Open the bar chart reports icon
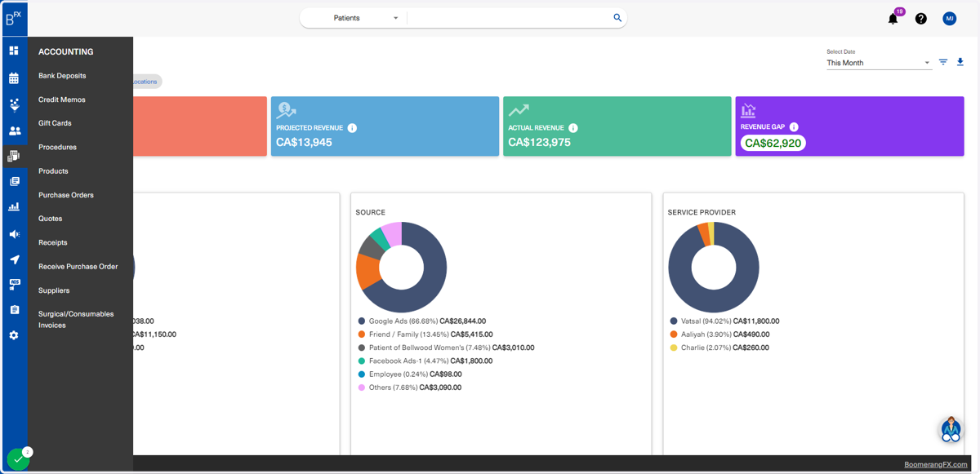This screenshot has width=980, height=474. pyautogui.click(x=14, y=207)
